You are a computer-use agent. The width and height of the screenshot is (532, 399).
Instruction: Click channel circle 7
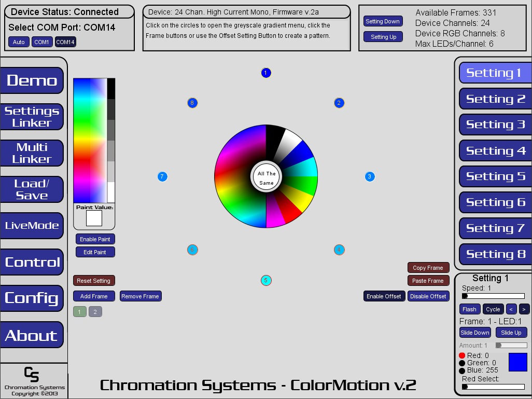pyautogui.click(x=162, y=176)
